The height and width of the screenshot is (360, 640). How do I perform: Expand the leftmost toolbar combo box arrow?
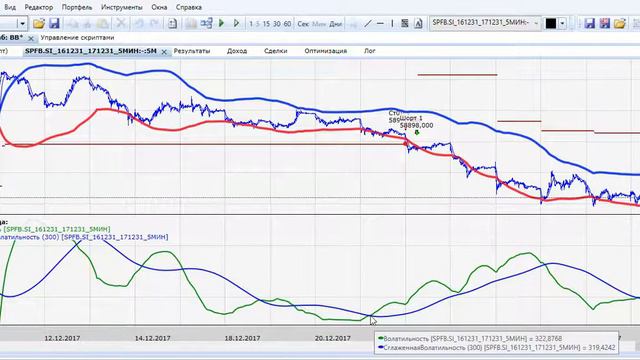pos(22,23)
